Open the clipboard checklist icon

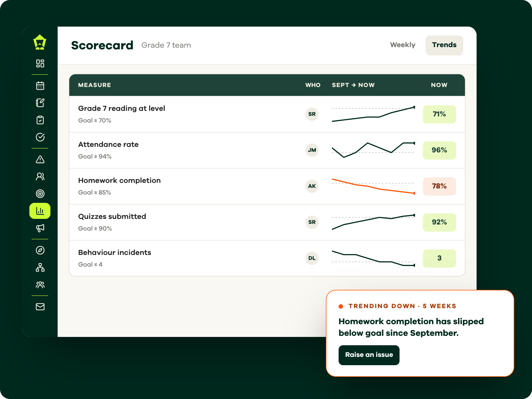click(x=40, y=120)
